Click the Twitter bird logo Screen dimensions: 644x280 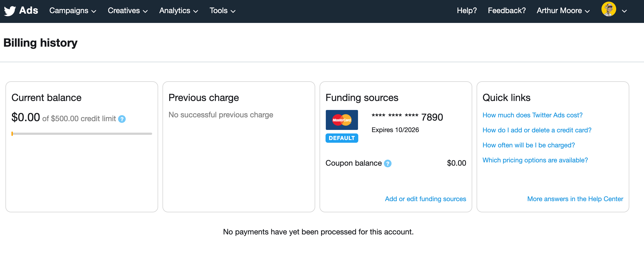10,11
